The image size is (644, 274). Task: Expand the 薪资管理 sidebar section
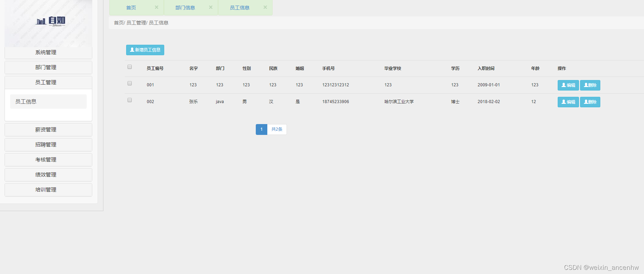tap(48, 130)
